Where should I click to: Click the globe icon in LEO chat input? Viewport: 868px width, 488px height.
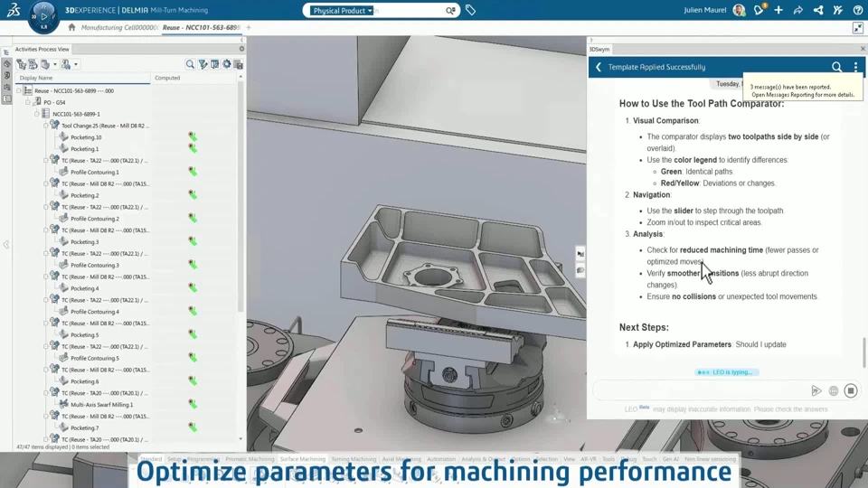pos(833,390)
